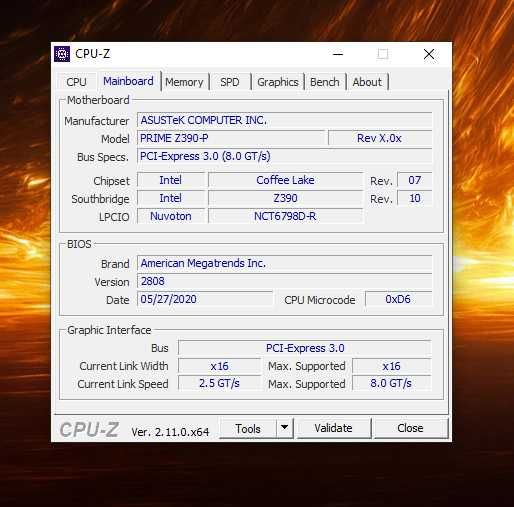Minimize the CPU-Z window

[x=338, y=54]
